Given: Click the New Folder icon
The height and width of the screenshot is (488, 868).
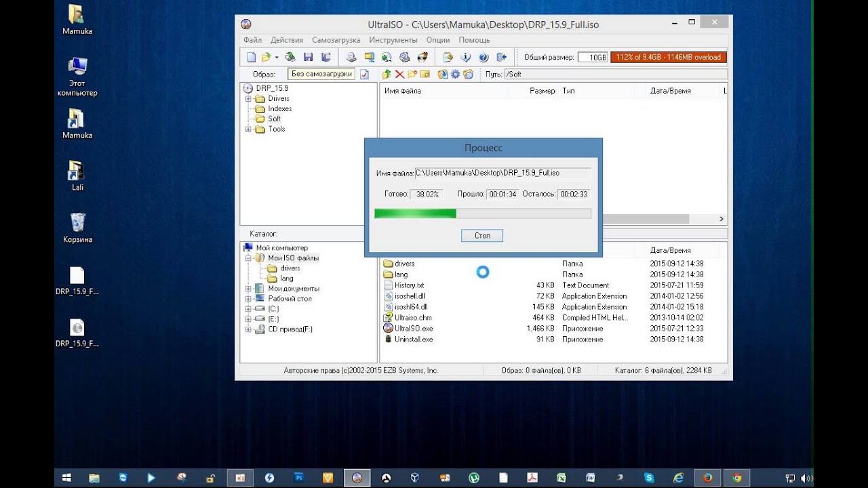Looking at the screenshot, I should [x=412, y=74].
